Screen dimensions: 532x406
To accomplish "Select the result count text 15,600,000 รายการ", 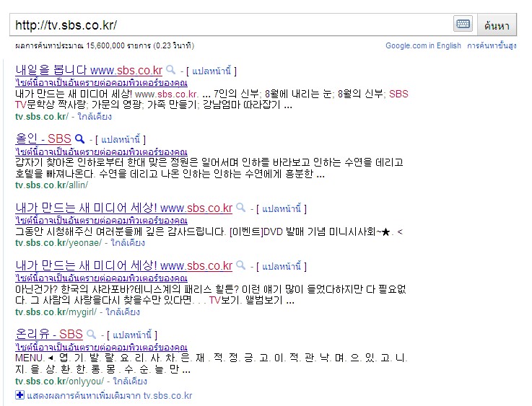I will pyautogui.click(x=118, y=45).
